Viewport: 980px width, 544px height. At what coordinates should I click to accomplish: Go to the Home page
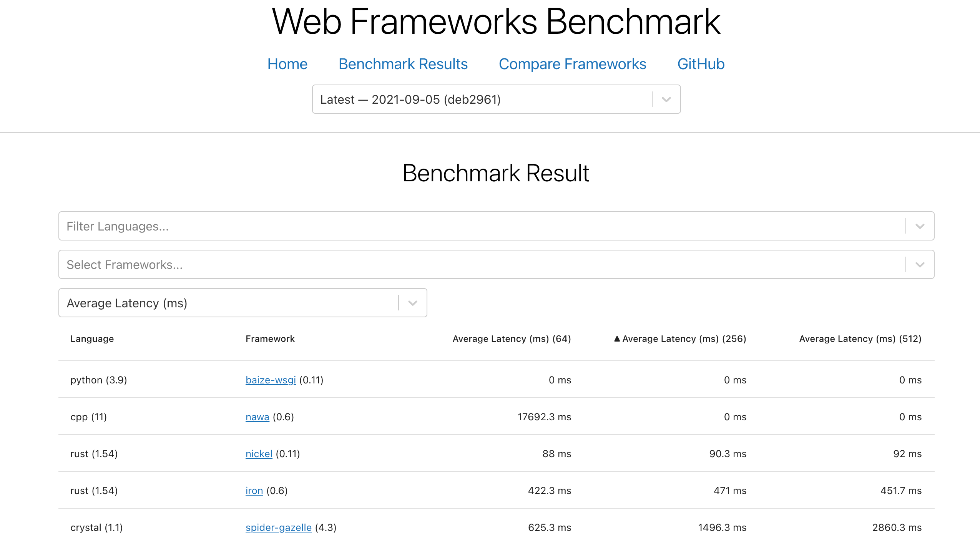[x=287, y=64]
